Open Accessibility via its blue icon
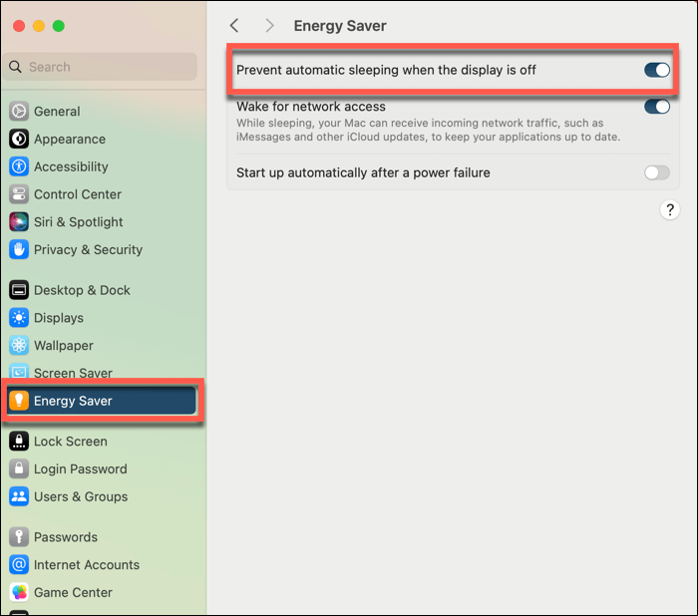The image size is (698, 616). (x=19, y=167)
